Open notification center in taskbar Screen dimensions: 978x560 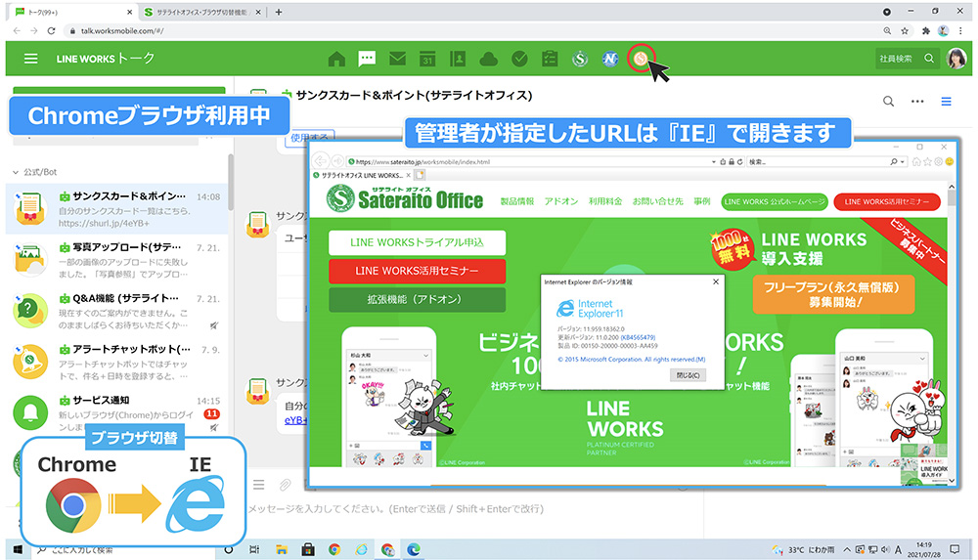[955, 549]
